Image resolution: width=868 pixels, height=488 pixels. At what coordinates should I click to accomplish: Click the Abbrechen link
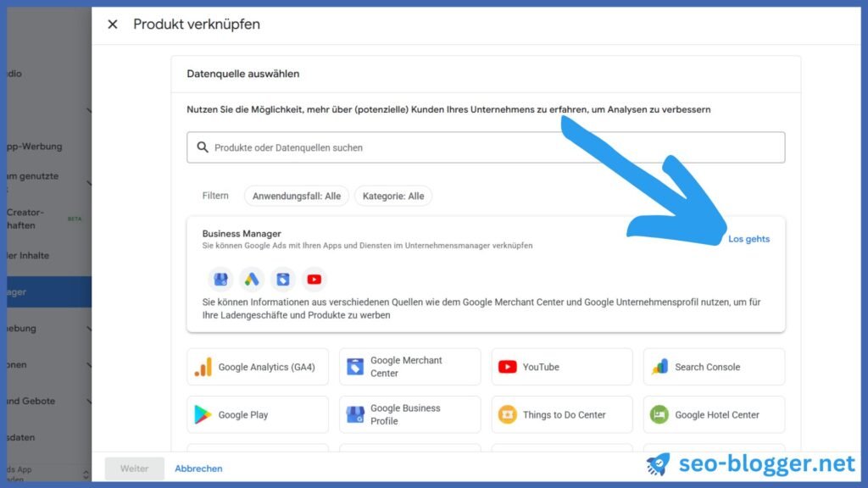[x=198, y=469]
